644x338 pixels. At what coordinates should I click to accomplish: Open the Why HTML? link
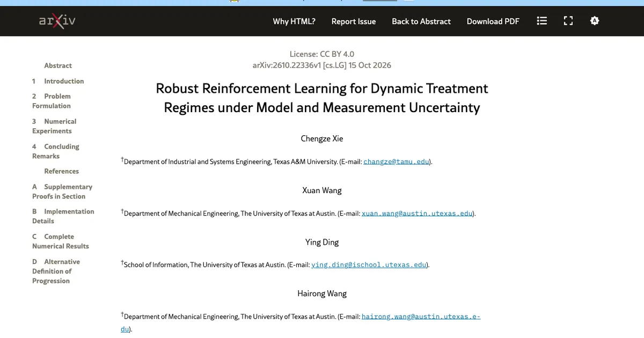(x=294, y=21)
